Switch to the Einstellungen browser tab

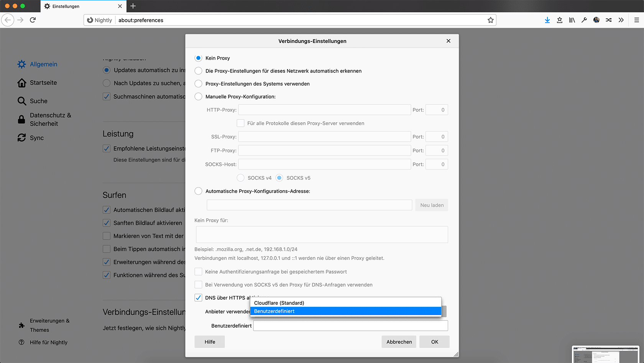click(77, 6)
